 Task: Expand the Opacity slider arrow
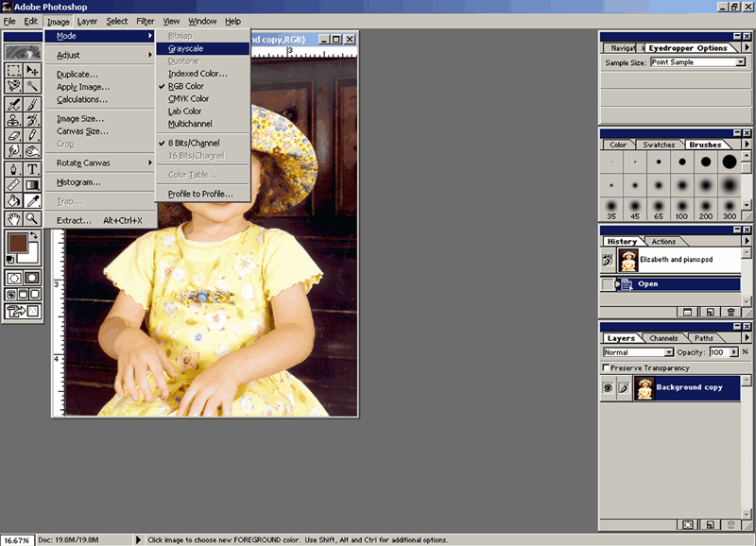click(732, 352)
